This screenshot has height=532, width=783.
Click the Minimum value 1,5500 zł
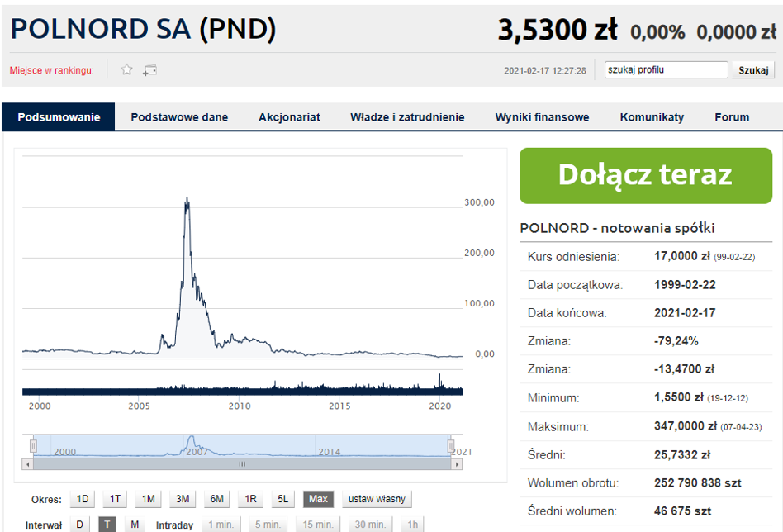click(x=679, y=397)
